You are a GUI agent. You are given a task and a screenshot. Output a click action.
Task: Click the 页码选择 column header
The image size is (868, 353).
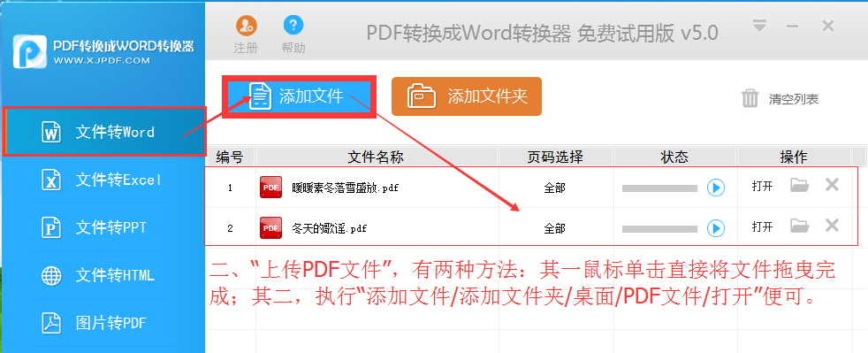(555, 157)
